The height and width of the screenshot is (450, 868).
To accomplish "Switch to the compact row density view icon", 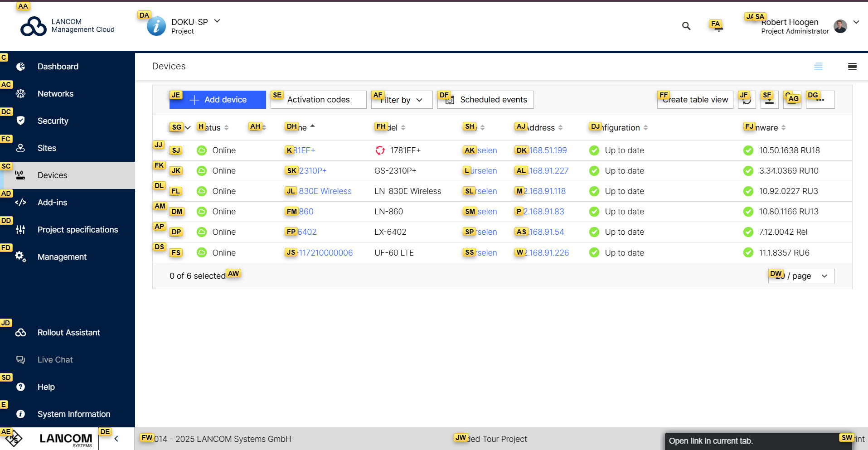I will [x=818, y=67].
